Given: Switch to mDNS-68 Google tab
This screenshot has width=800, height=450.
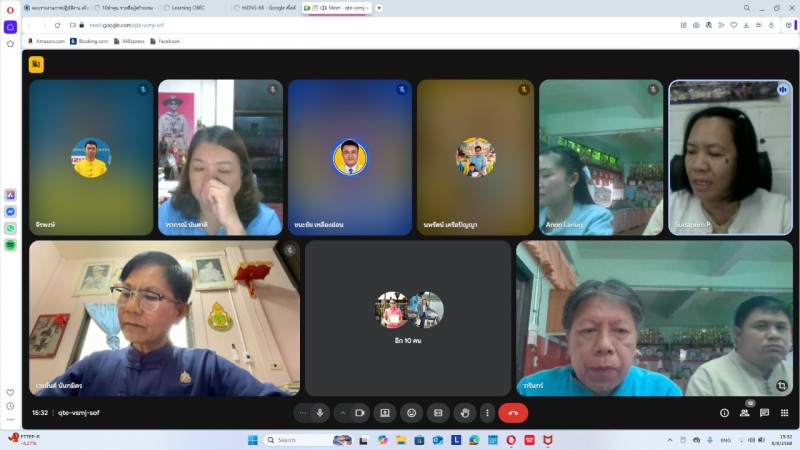Looking at the screenshot, I should pyautogui.click(x=266, y=8).
